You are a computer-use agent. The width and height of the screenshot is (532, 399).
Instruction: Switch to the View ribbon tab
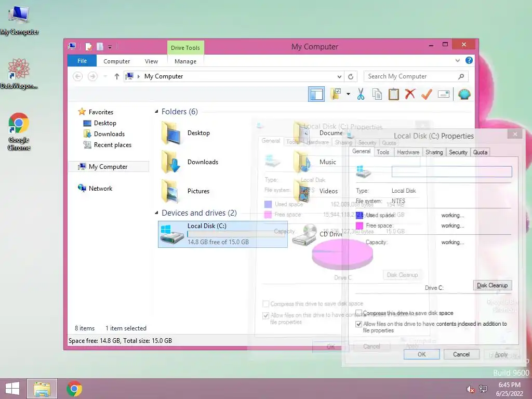[151, 61]
